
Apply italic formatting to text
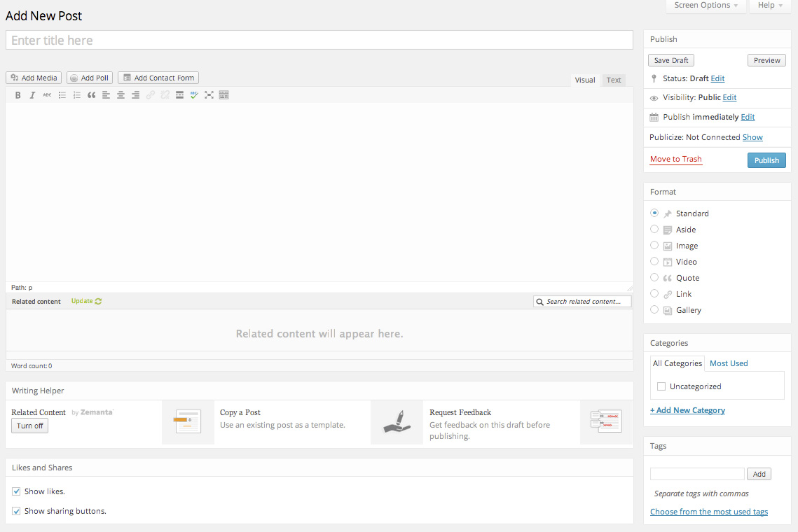click(x=32, y=95)
